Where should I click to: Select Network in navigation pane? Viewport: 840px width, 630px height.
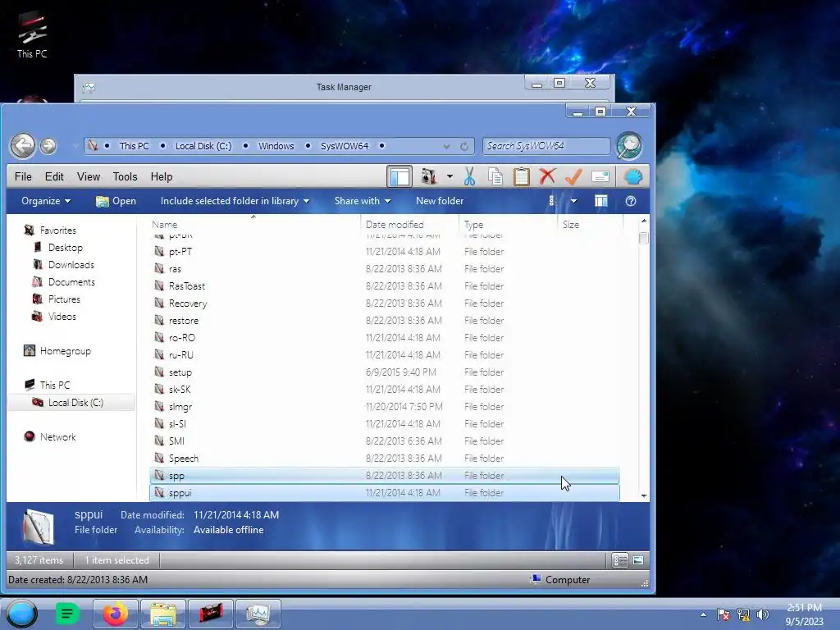pyautogui.click(x=58, y=437)
